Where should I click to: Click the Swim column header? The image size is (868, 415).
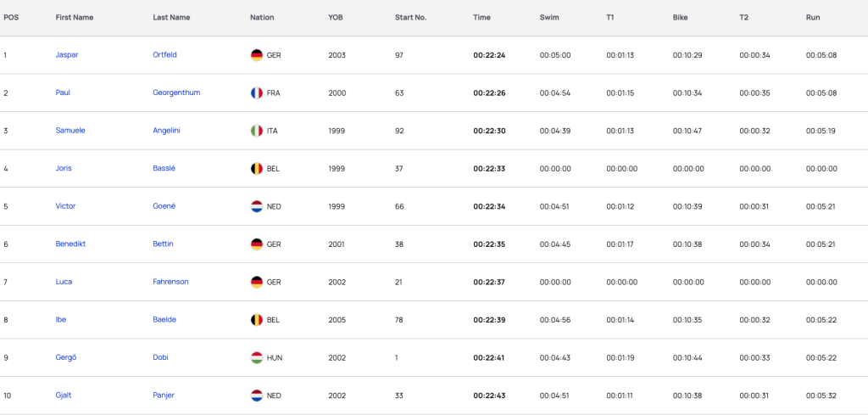click(549, 17)
